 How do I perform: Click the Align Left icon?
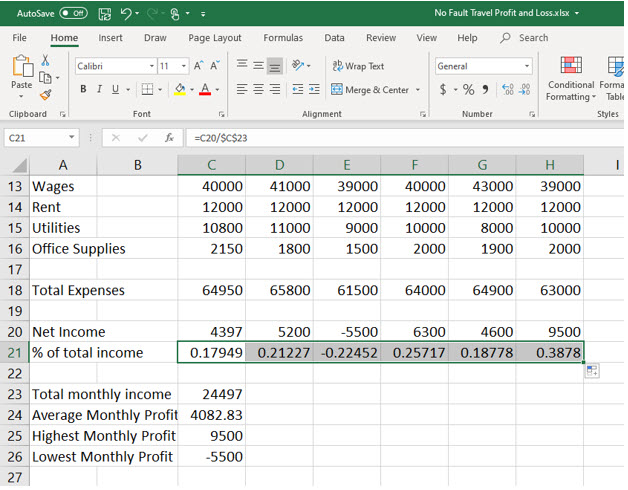click(x=242, y=89)
